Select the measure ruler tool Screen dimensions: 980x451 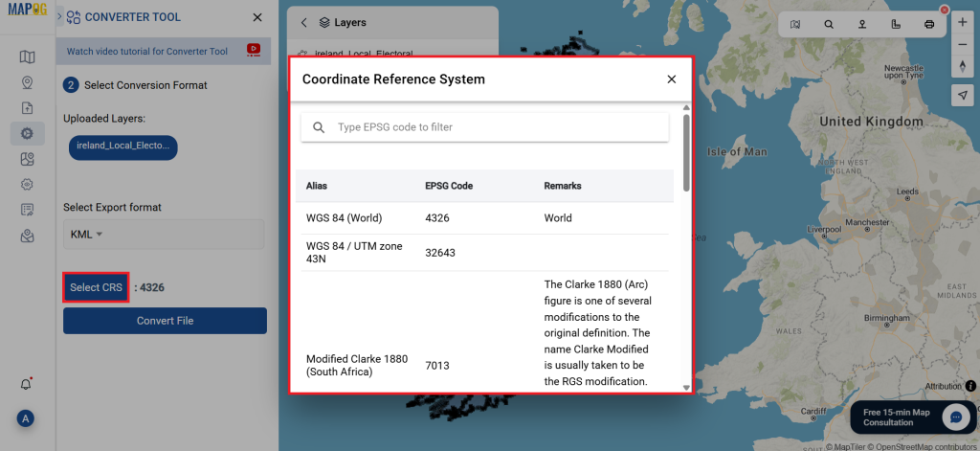[x=896, y=24]
